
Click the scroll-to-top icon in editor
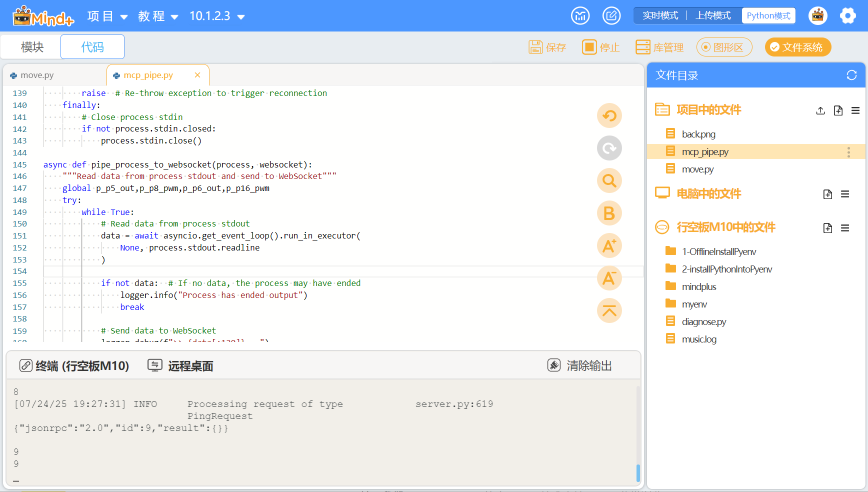[x=609, y=311]
